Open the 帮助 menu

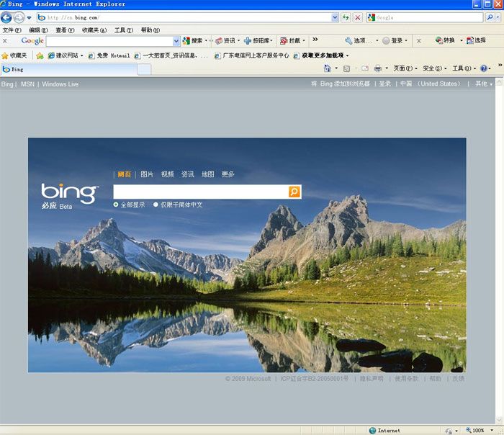[150, 30]
